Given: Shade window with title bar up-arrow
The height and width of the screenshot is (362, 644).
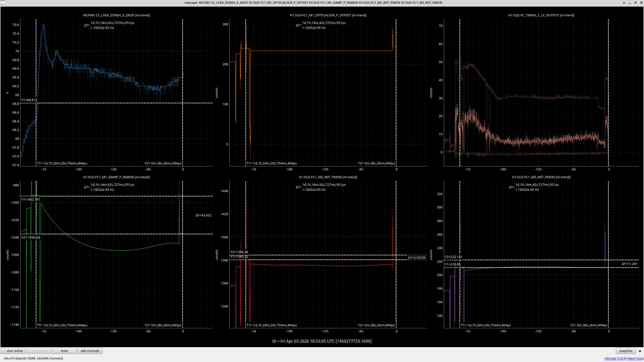Looking at the screenshot, I should pos(624,3).
